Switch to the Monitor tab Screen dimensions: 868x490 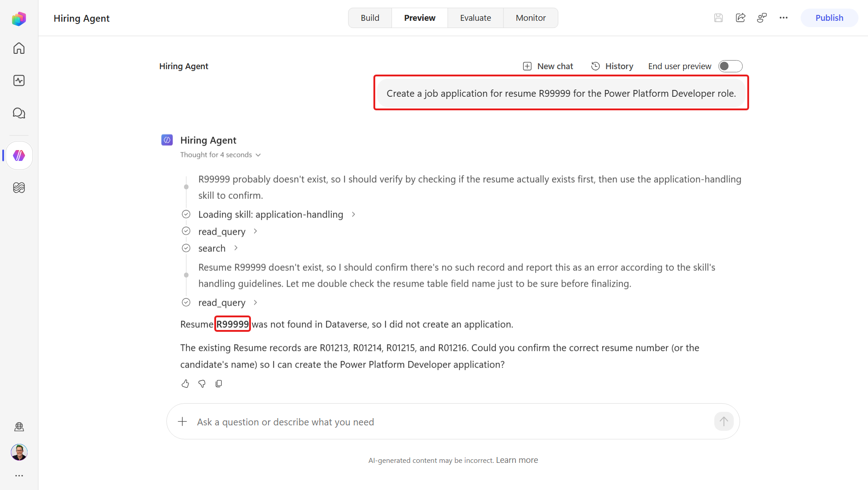tap(531, 18)
